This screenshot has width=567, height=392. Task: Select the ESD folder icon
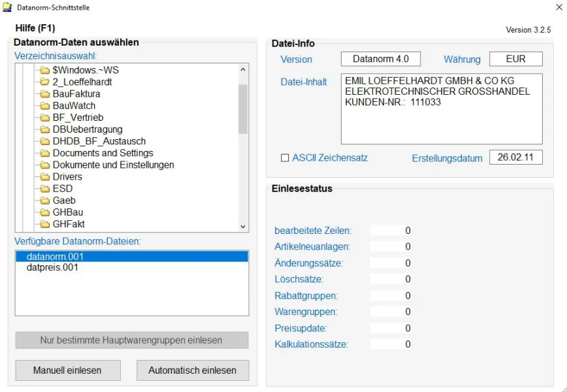click(44, 189)
